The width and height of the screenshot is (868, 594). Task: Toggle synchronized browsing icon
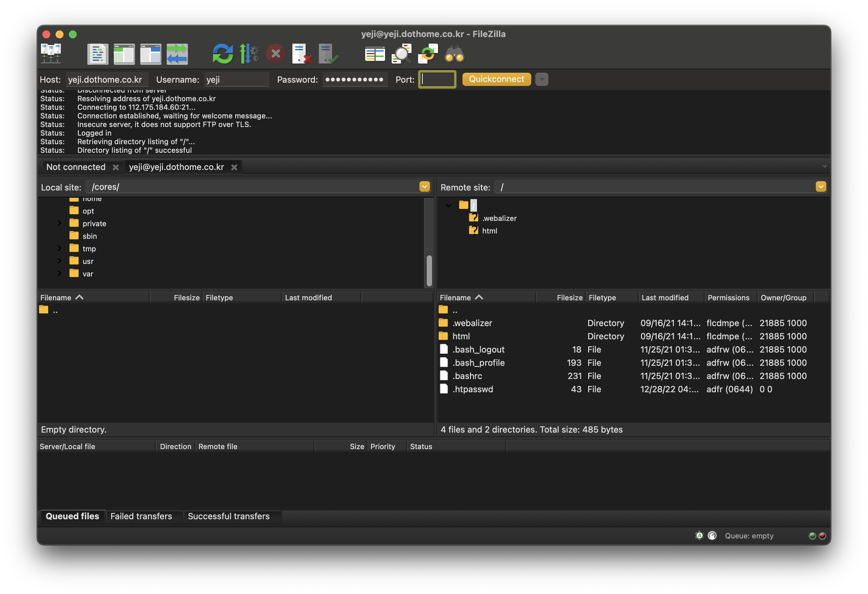428,54
